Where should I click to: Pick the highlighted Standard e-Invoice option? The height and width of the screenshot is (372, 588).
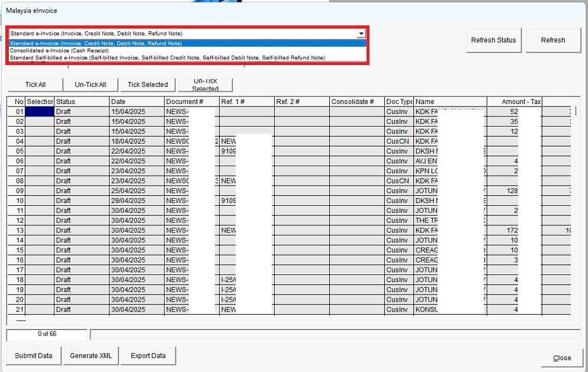[96, 43]
